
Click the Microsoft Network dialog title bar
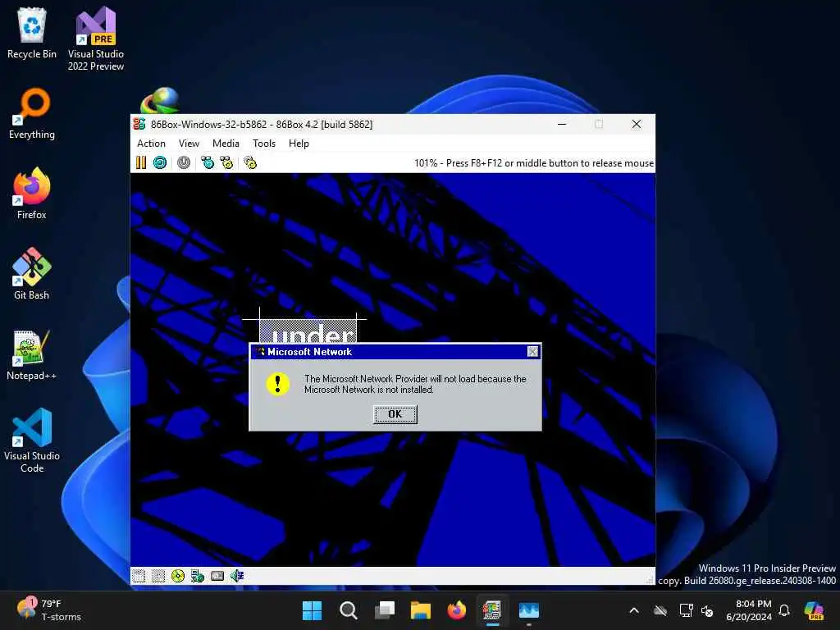[395, 351]
